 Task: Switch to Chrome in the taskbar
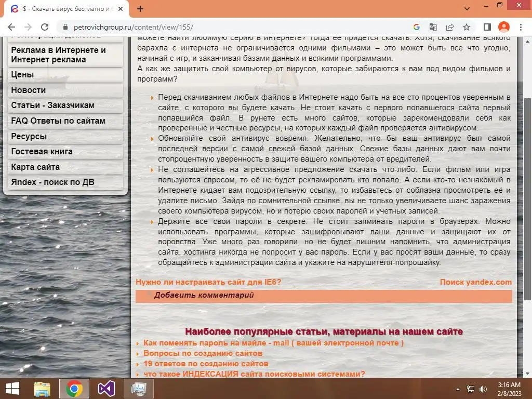tap(74, 389)
